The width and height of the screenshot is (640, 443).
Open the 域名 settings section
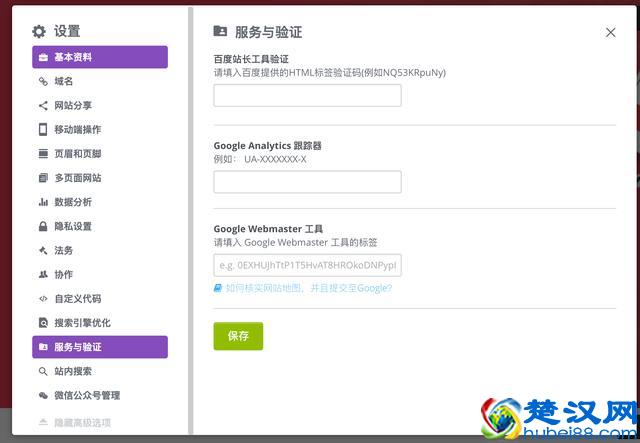(100, 81)
